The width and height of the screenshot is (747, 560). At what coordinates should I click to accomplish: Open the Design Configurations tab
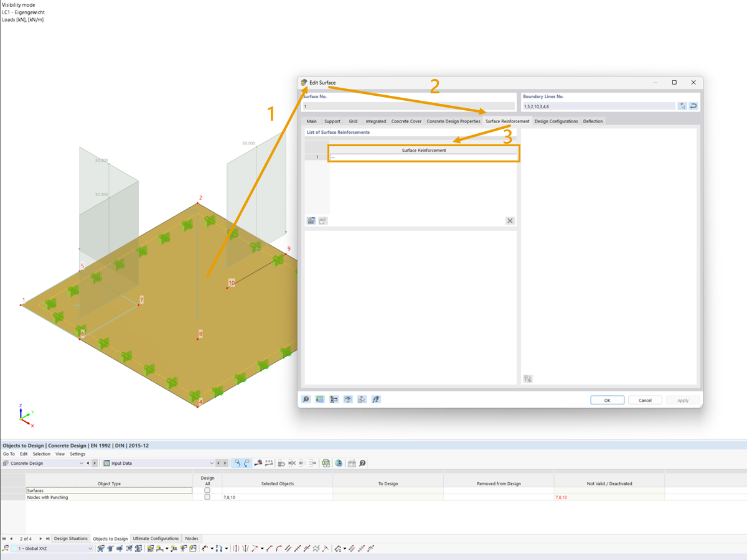tap(556, 121)
